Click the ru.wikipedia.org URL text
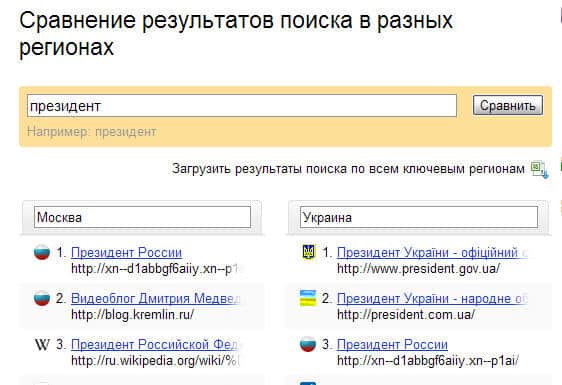Screen dimensions: 562x385 (x=155, y=361)
